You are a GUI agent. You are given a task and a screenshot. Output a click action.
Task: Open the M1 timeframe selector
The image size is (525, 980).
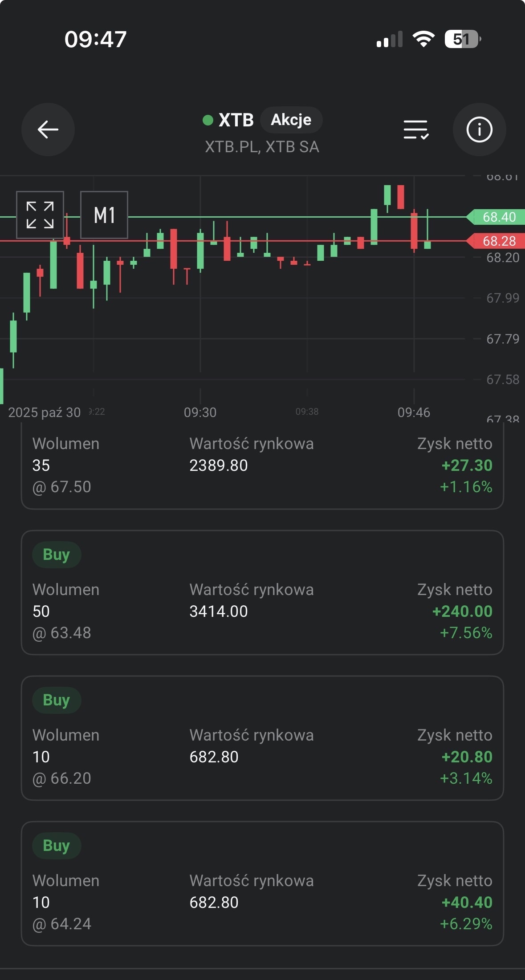[104, 215]
